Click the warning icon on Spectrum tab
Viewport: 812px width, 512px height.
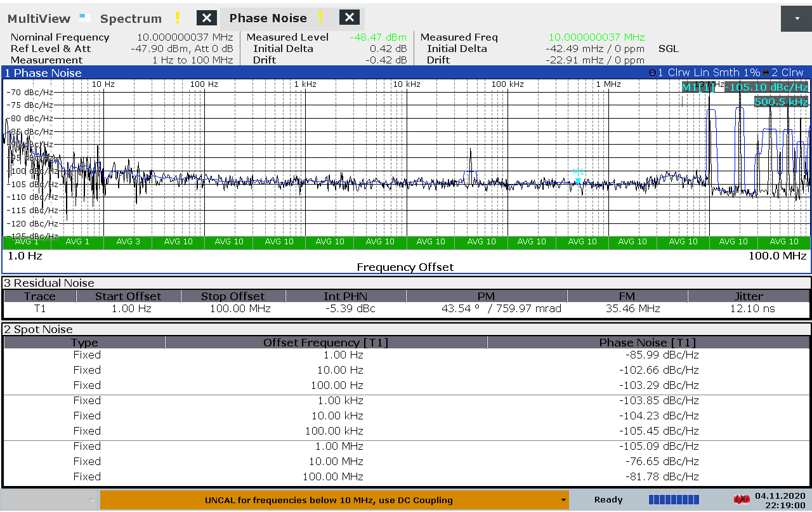point(178,18)
